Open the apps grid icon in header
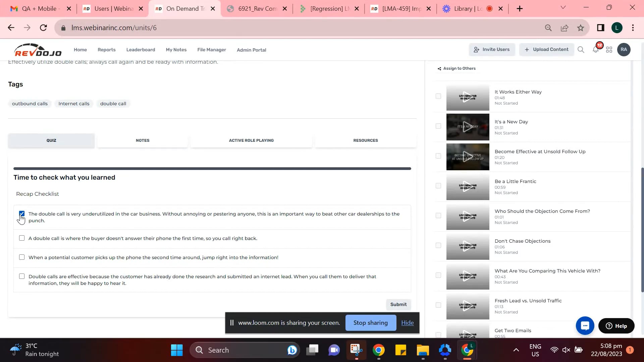 click(609, 50)
